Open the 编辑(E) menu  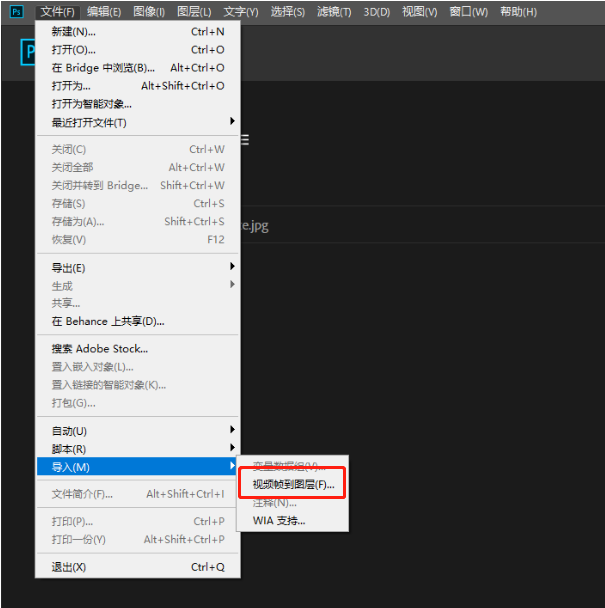104,12
